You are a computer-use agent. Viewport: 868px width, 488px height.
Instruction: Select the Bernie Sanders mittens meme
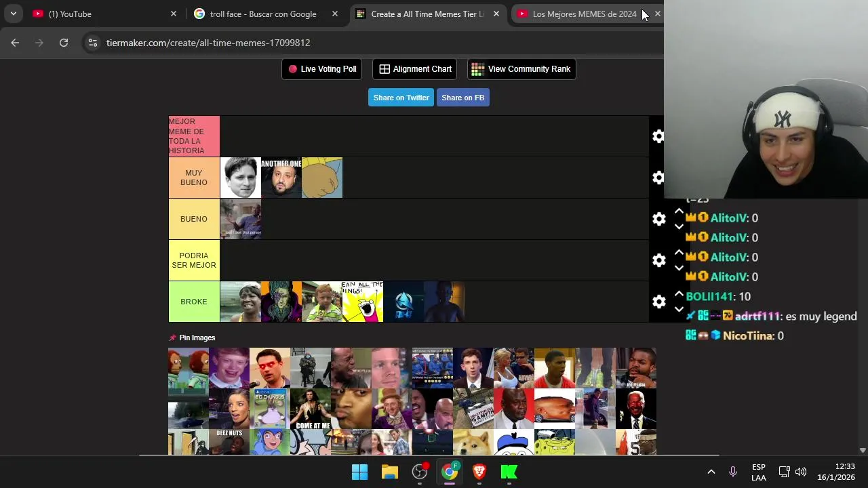[311, 368]
